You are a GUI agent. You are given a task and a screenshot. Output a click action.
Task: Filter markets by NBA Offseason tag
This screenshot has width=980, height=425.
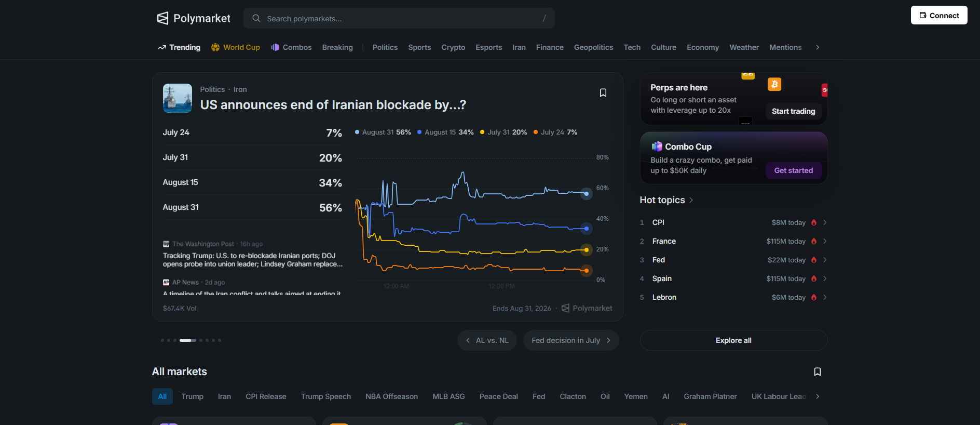[391, 396]
